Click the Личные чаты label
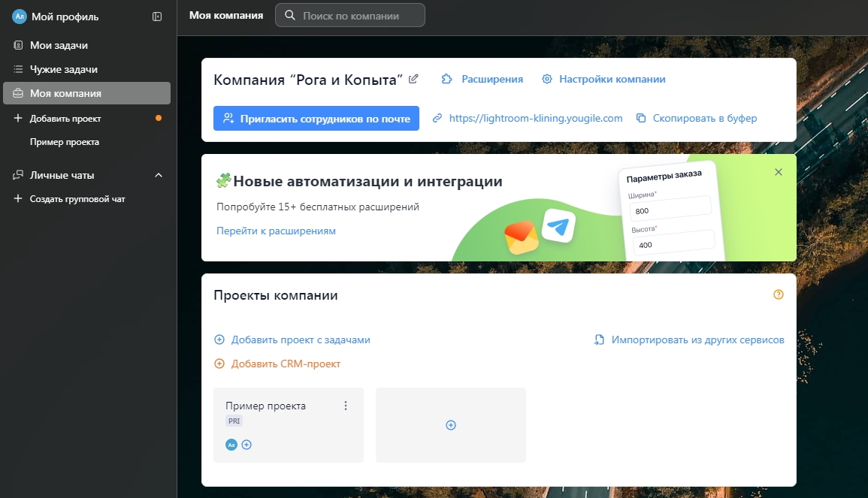Screen dimensions: 868x498 (x=62, y=176)
